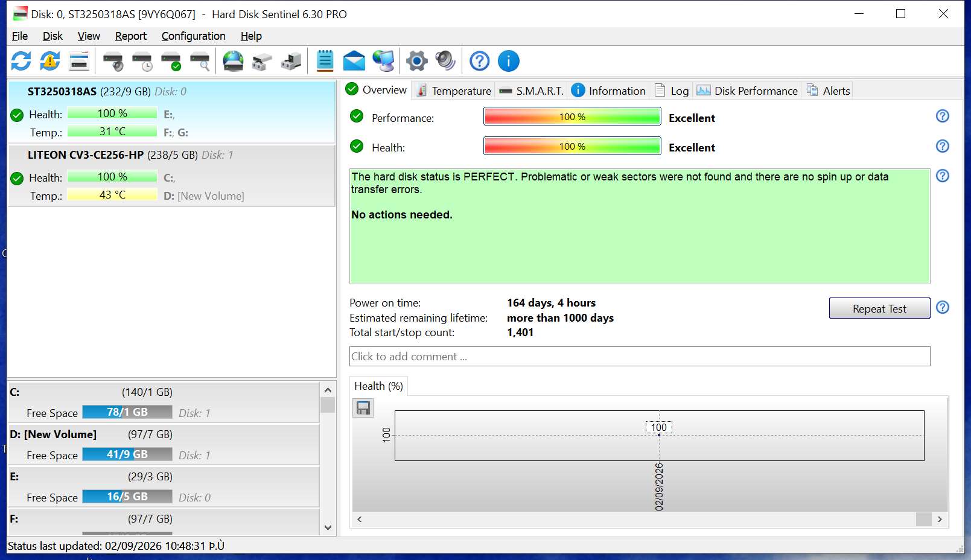Click the LITEON health 100 % bar
971x560 pixels.
pos(112,177)
